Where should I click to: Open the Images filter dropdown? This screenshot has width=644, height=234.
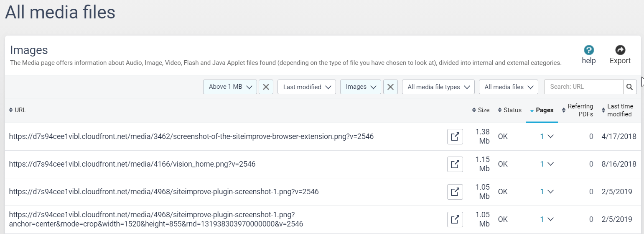click(x=360, y=87)
